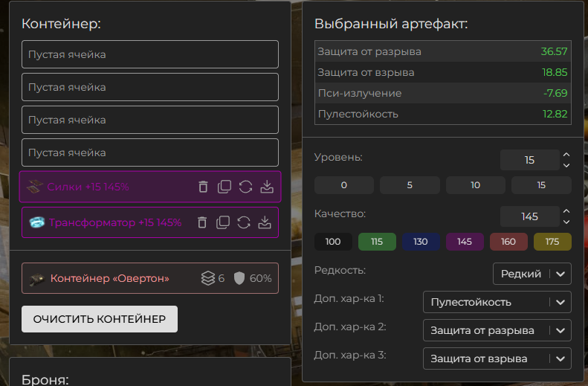Click the first Пустая ячейка slot
This screenshot has height=386, width=588.
point(150,54)
